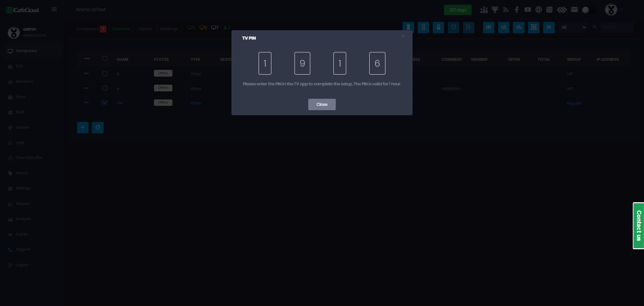Image resolution: width=644 pixels, height=306 pixels.
Task: Switch to the Computers tab
Action: (88, 29)
